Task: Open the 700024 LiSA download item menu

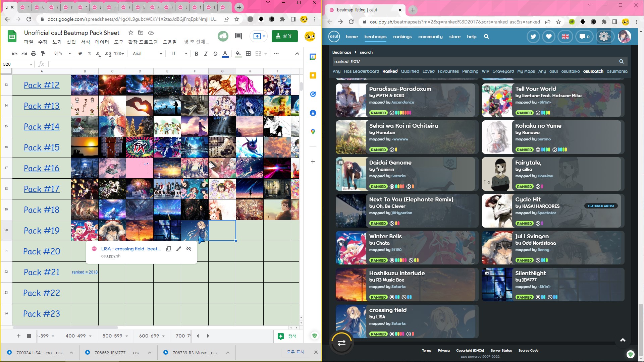Action: point(71,353)
